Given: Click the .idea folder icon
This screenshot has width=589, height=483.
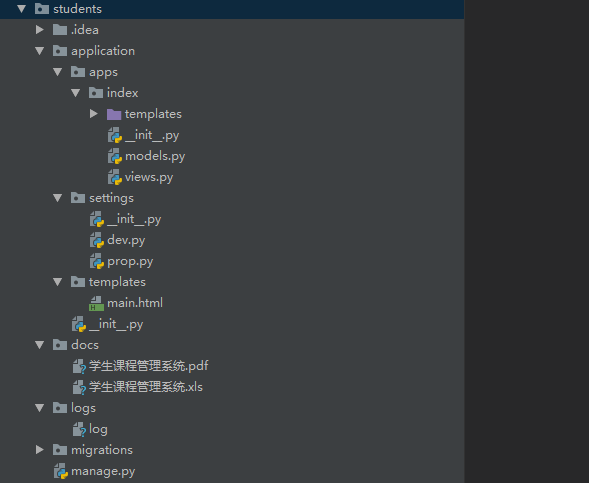Looking at the screenshot, I should pyautogui.click(x=60, y=30).
